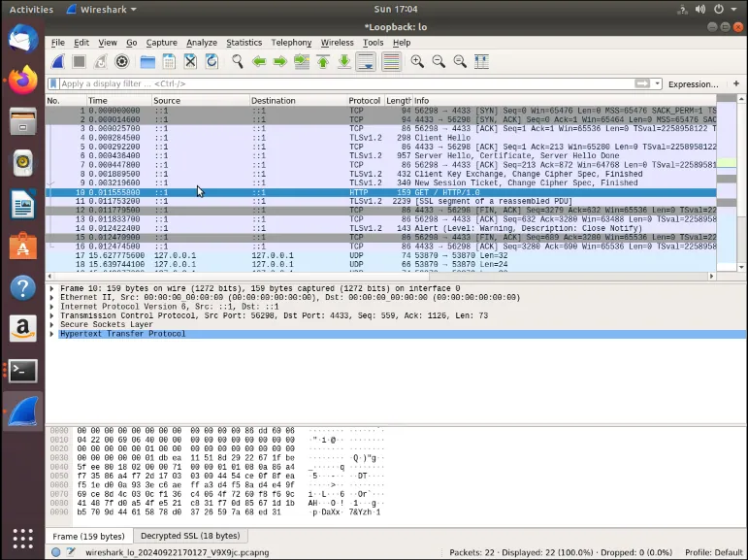Go back in packet history
This screenshot has width=748, height=560.
tap(259, 61)
